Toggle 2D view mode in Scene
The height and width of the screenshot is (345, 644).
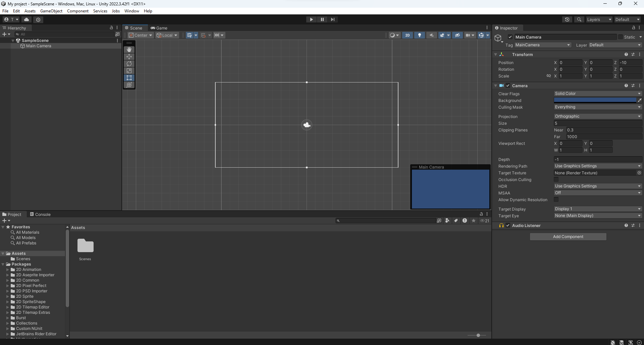[x=407, y=35]
